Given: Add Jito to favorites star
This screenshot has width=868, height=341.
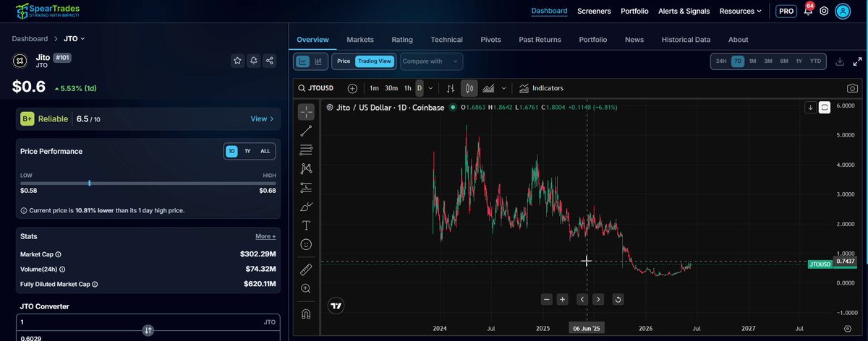Looking at the screenshot, I should pyautogui.click(x=237, y=61).
